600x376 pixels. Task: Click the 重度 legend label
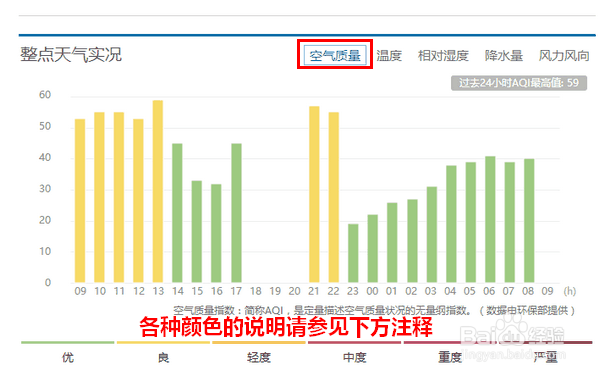point(450,358)
